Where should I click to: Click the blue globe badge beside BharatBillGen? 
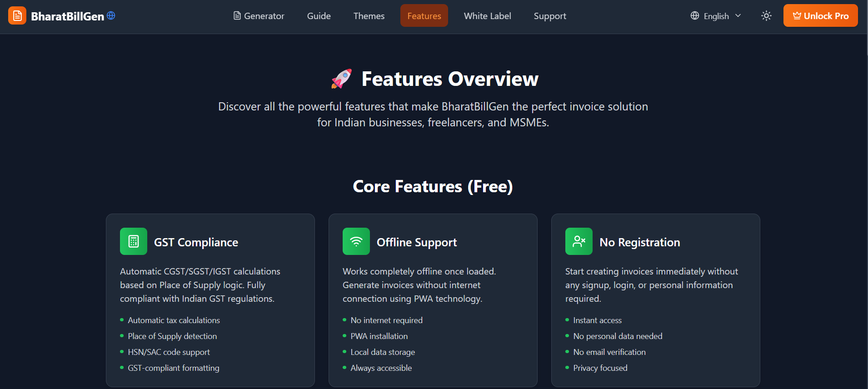tap(111, 15)
